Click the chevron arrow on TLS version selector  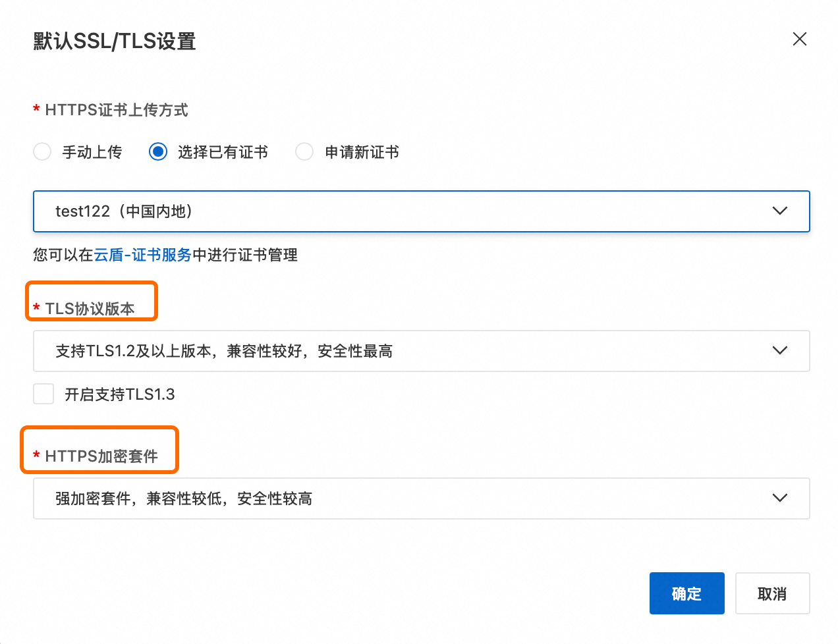(x=779, y=351)
